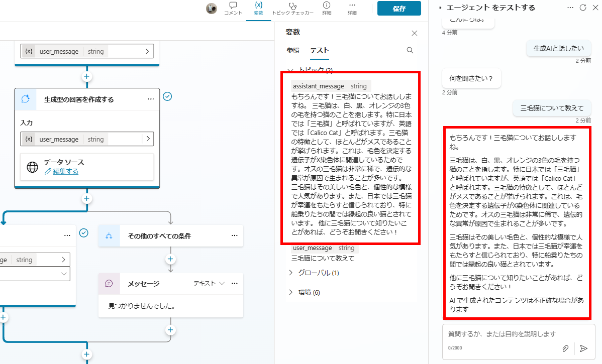
Task: Click the chat message input field
Action: 513,334
